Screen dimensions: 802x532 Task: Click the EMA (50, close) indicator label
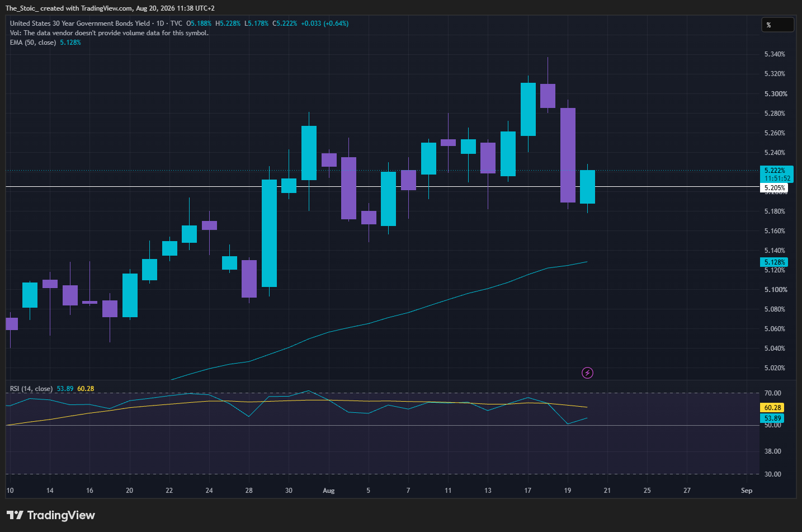[33, 43]
